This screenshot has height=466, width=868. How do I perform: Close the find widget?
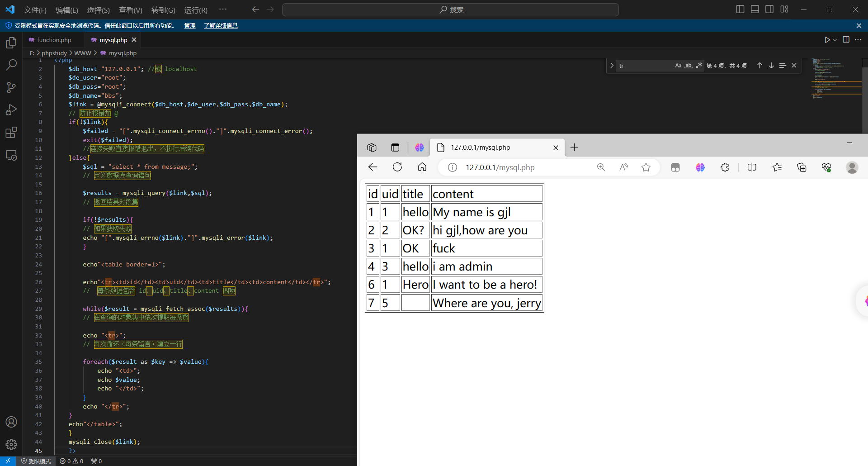794,66
